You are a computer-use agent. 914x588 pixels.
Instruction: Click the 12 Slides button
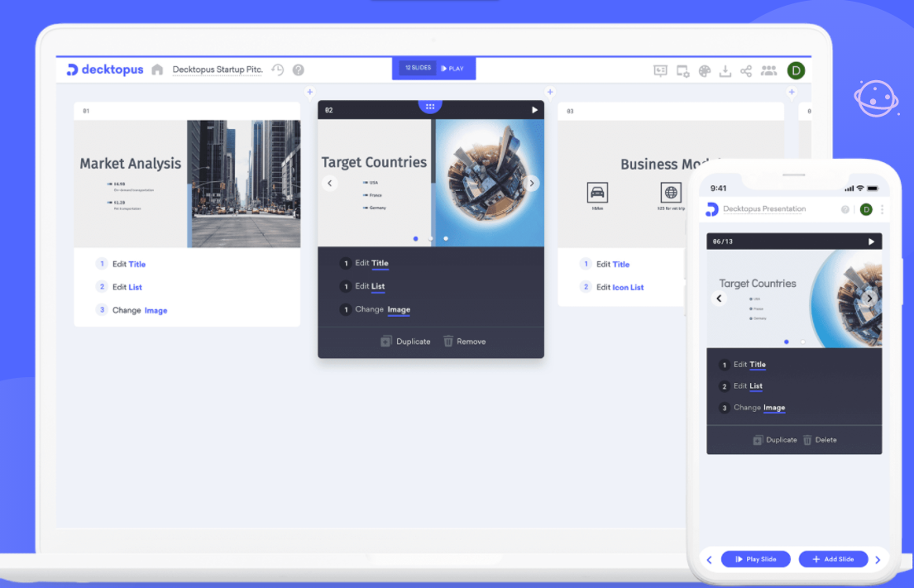click(x=418, y=68)
